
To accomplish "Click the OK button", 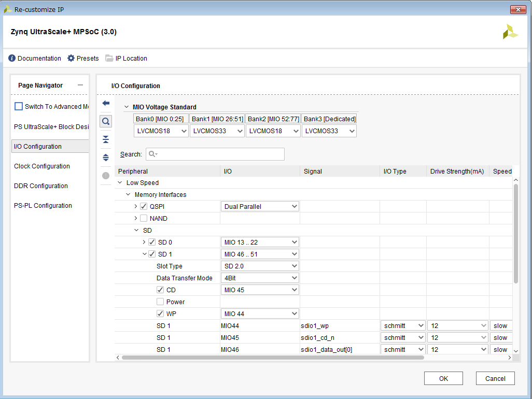I will (x=443, y=378).
